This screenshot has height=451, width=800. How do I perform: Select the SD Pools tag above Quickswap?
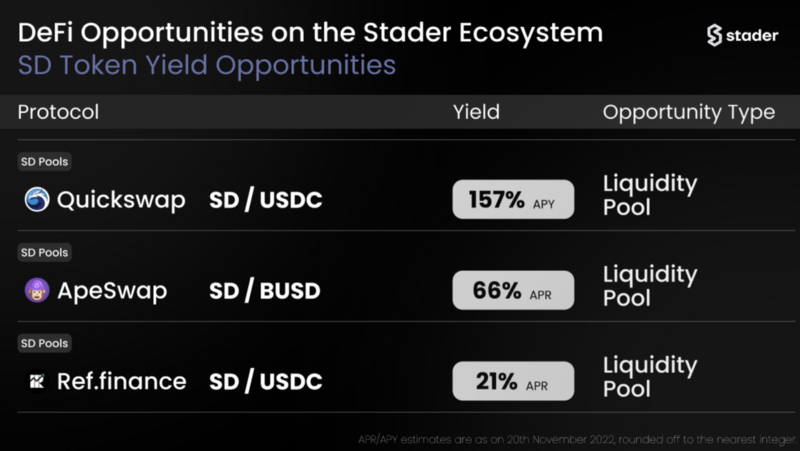[x=44, y=162]
